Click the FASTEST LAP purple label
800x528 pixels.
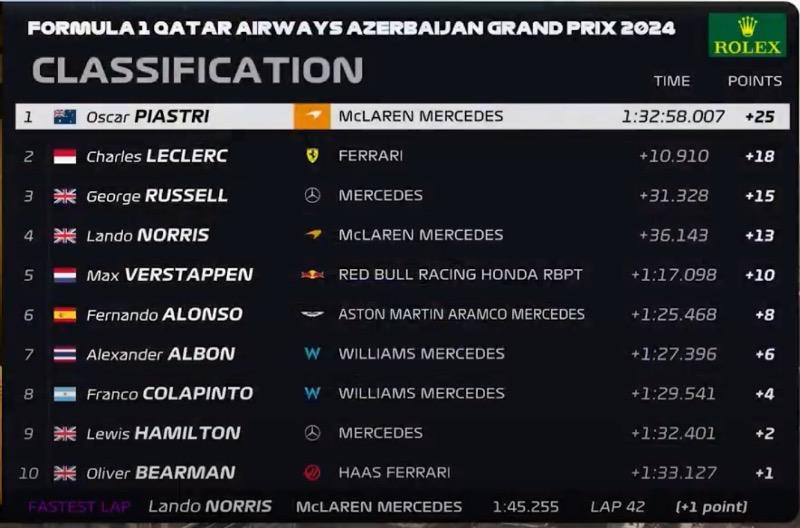point(79,507)
